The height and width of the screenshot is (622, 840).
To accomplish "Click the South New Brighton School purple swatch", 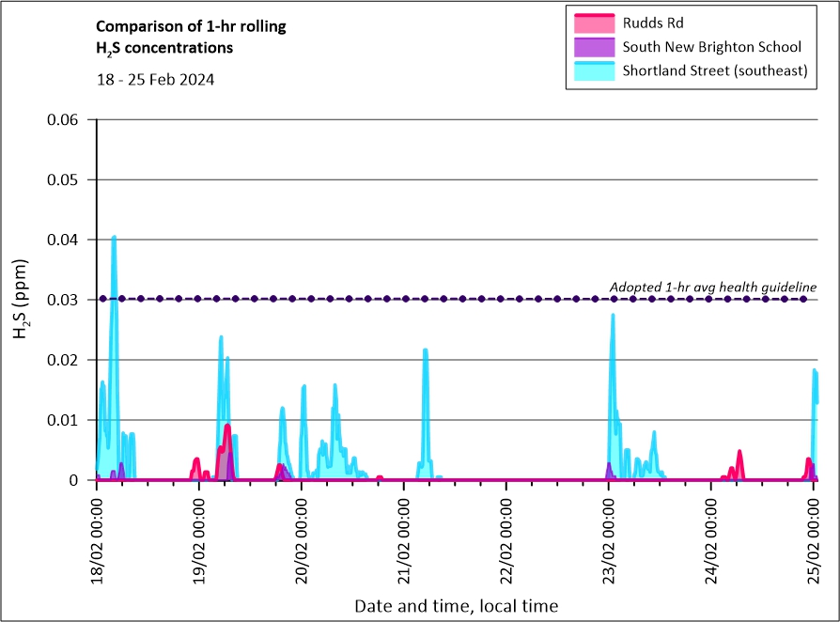I will [x=591, y=46].
